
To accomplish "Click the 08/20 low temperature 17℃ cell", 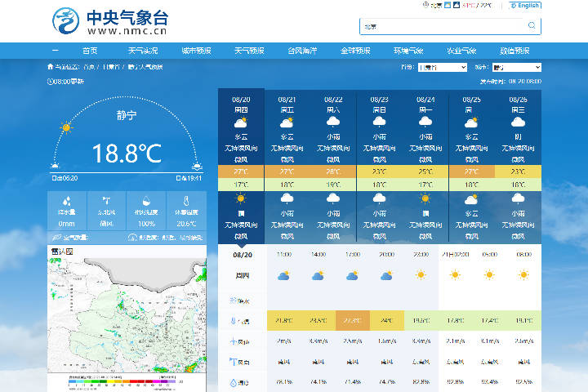I will point(241,185).
